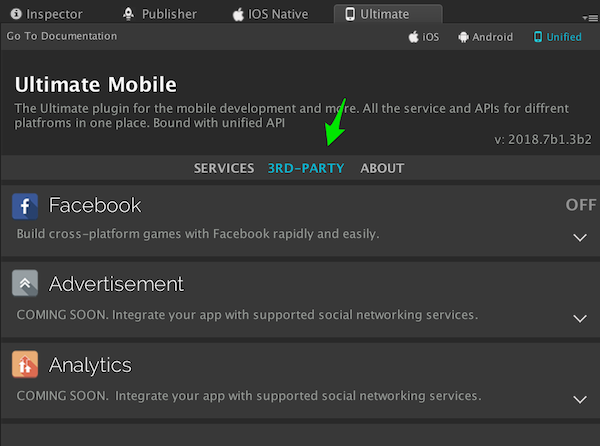Select the Unified platform button

click(558, 37)
